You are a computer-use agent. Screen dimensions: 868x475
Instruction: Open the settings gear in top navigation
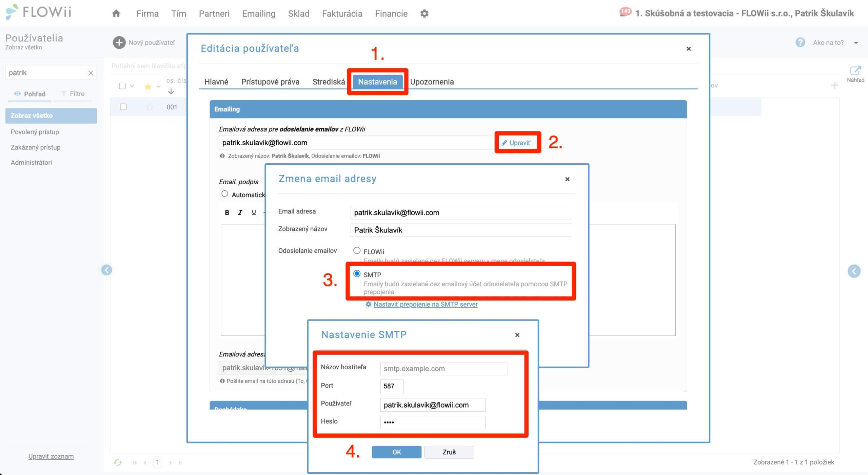point(424,14)
